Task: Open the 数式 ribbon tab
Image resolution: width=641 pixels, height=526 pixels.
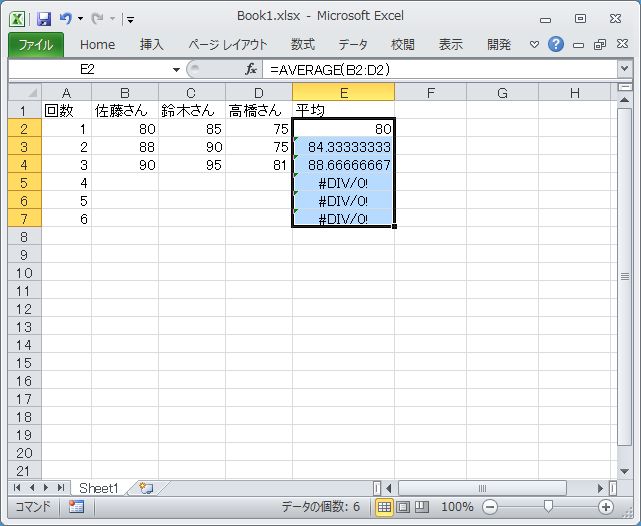Action: click(303, 45)
